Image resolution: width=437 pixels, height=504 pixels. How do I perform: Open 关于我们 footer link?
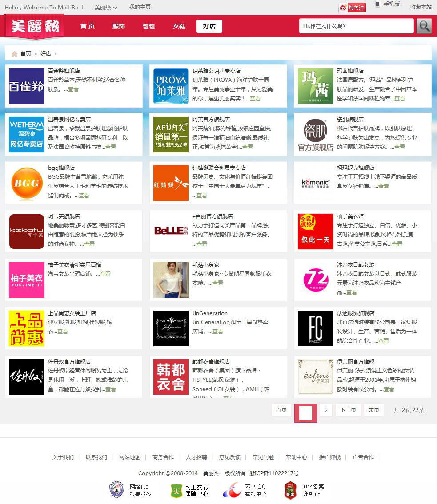pos(63,457)
